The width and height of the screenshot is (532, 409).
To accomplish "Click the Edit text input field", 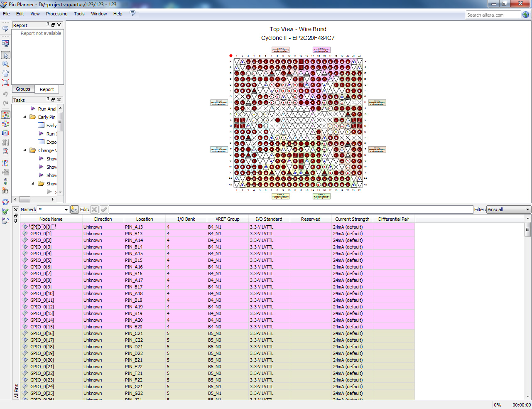I will pyautogui.click(x=291, y=209).
